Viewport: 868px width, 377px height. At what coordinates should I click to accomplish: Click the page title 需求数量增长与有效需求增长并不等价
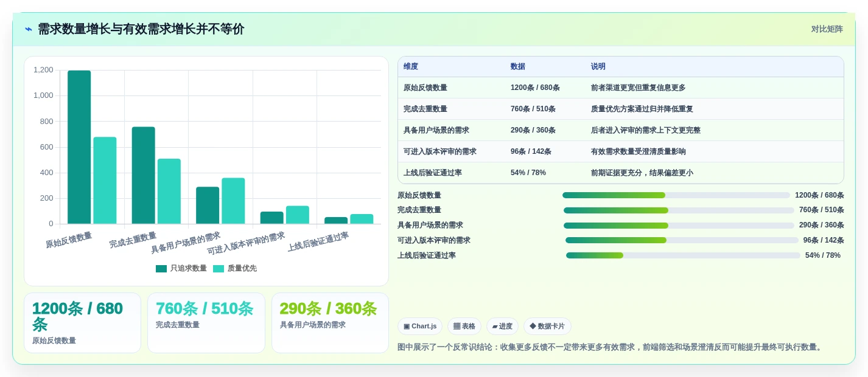pyautogui.click(x=141, y=29)
